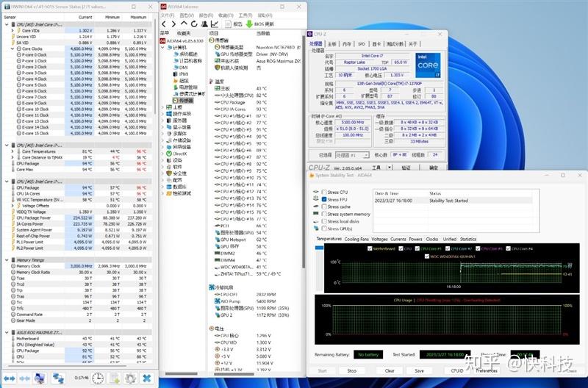Enable Stress local disks checkbox
The width and height of the screenshot is (588, 388).
click(324, 221)
